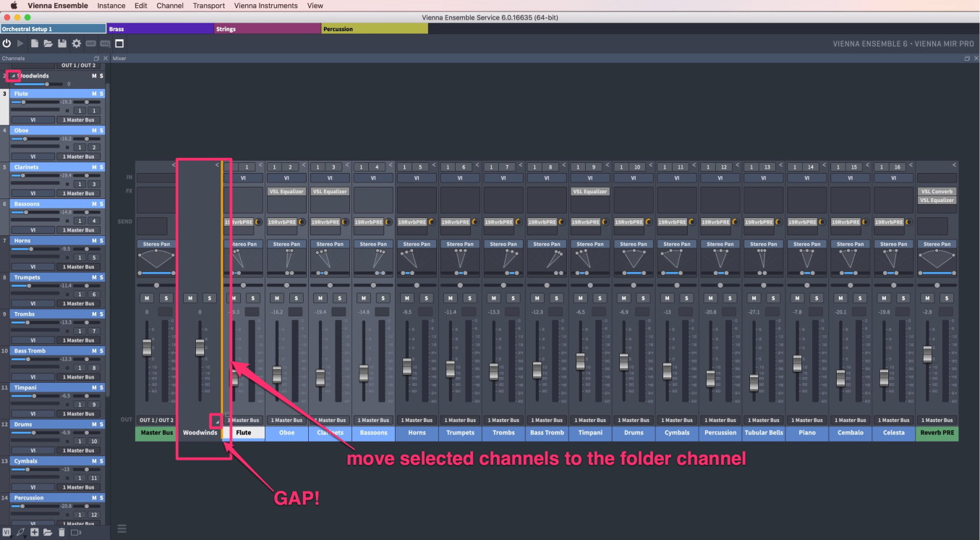The width and height of the screenshot is (980, 540).
Task: Mute Flute in the Channels list
Action: coord(93,93)
